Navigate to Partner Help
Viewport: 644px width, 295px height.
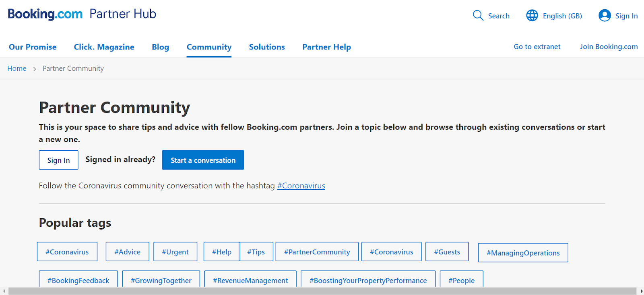(x=326, y=47)
